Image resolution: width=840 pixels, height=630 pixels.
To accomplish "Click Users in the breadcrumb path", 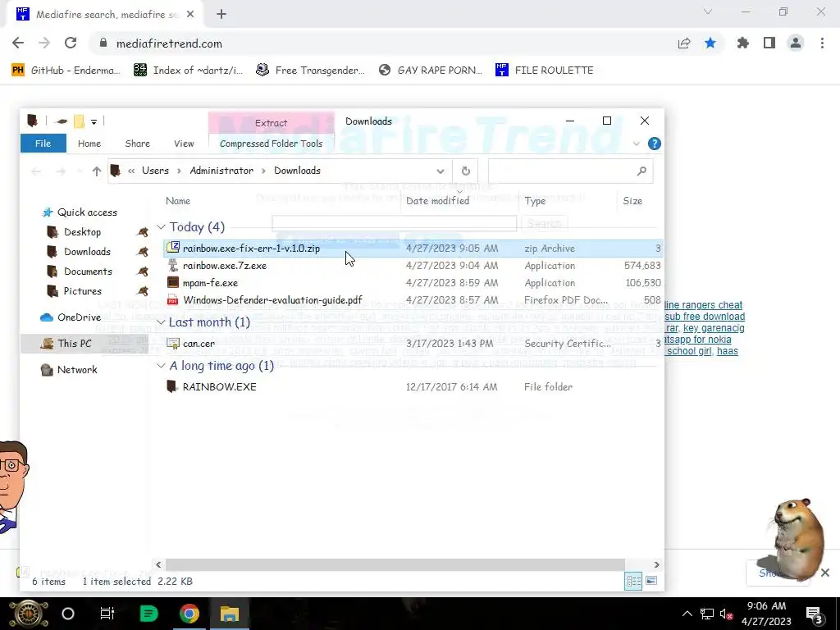I will tap(155, 171).
